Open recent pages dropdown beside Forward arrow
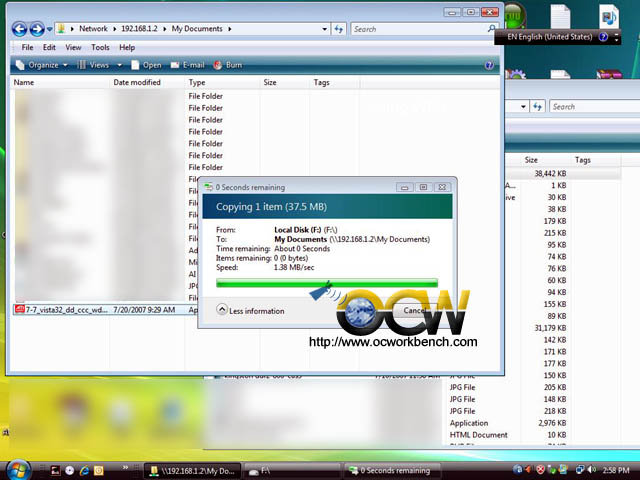 pyautogui.click(x=49, y=29)
